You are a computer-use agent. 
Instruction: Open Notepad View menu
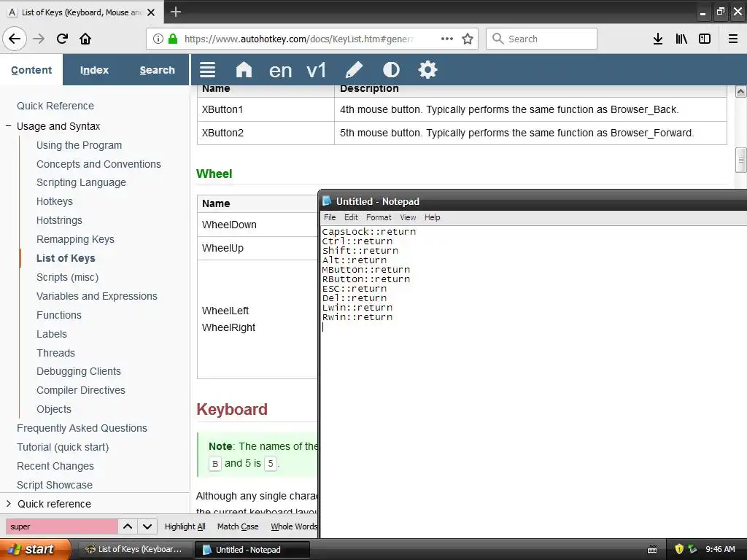click(x=408, y=217)
